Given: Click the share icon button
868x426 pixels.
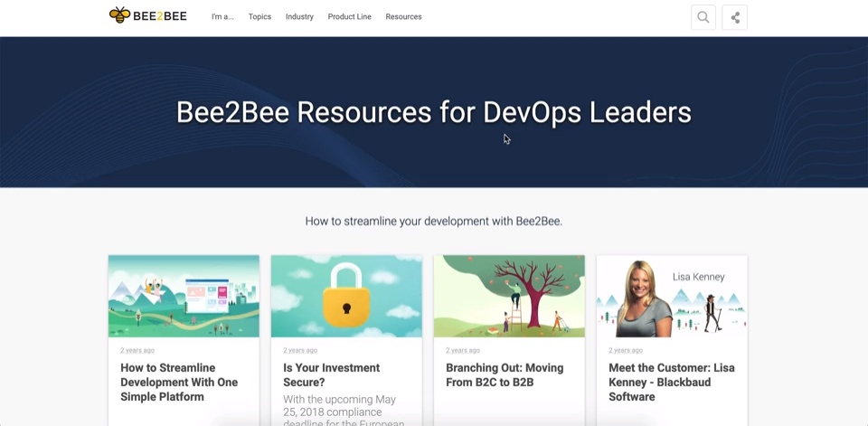Looking at the screenshot, I should pos(734,17).
